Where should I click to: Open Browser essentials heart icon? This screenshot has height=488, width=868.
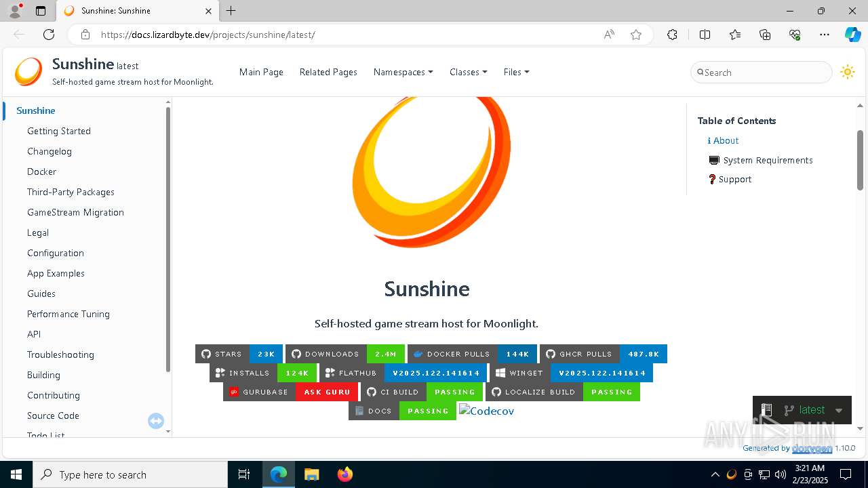pos(795,35)
